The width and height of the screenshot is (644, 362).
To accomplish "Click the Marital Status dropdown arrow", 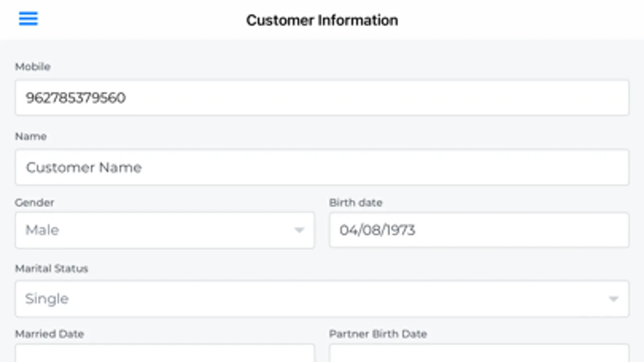I will click(x=613, y=299).
